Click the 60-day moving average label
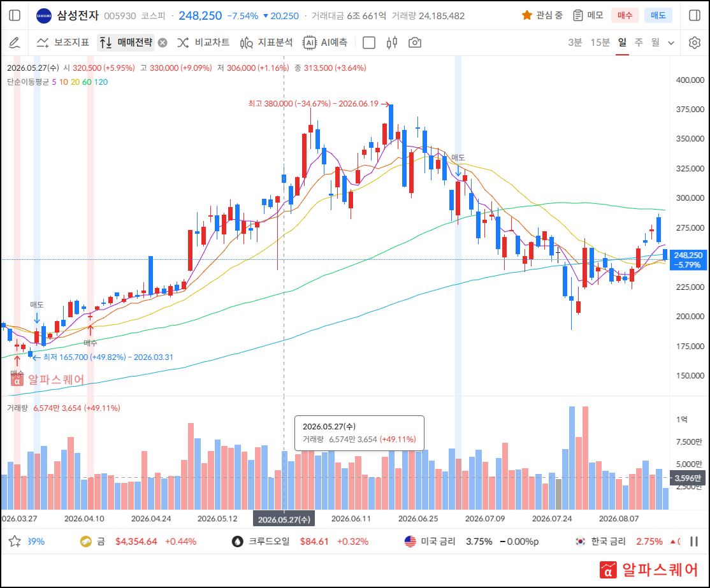The height and width of the screenshot is (588, 710). click(x=87, y=82)
